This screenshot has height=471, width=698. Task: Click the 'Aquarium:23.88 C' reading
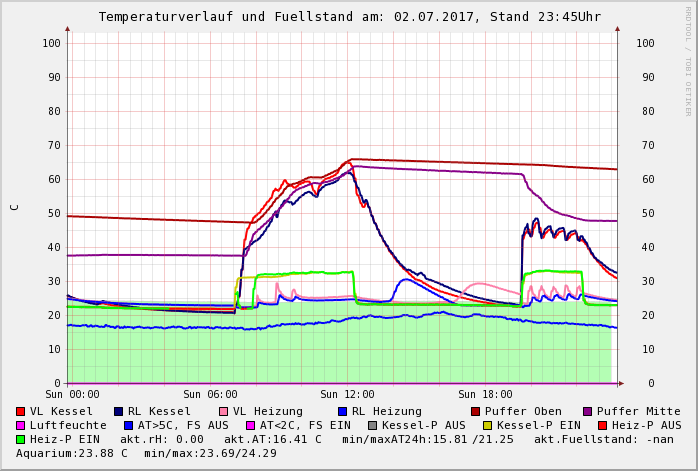(x=72, y=453)
